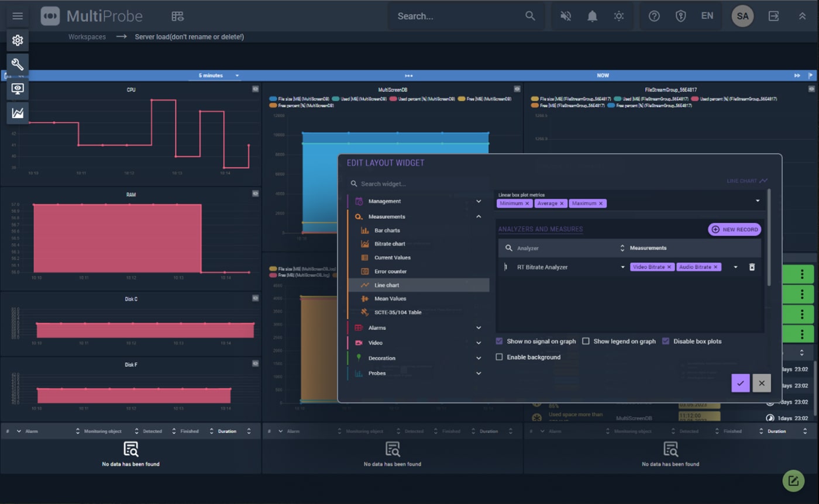Select the Mean Values widget item
819x504 pixels.
390,299
